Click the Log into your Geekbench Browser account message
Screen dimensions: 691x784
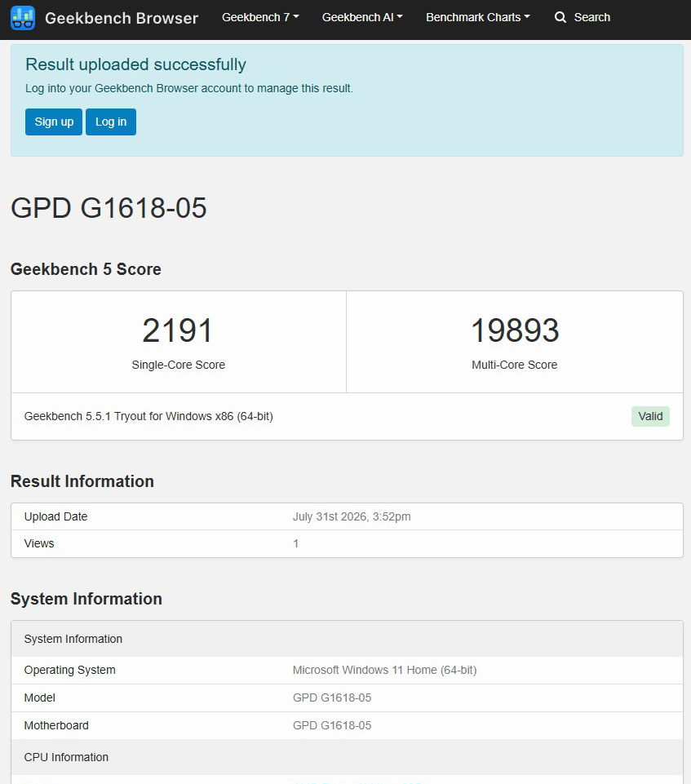189,88
